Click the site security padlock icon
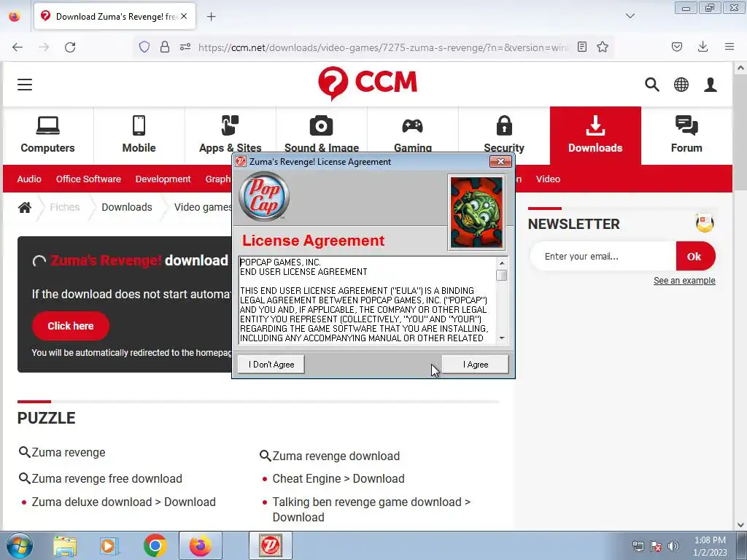This screenshot has height=560, width=747. pos(165,47)
